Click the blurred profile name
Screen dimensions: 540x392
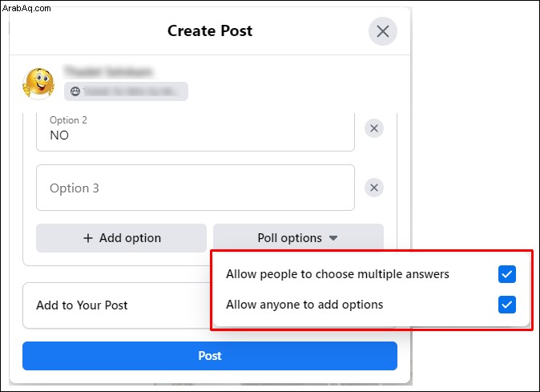pyautogui.click(x=108, y=71)
